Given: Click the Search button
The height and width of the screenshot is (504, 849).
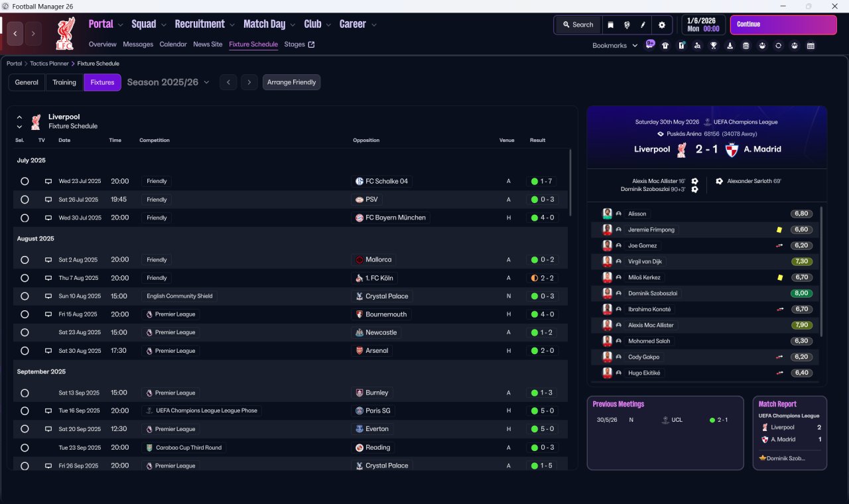Looking at the screenshot, I should click(578, 25).
